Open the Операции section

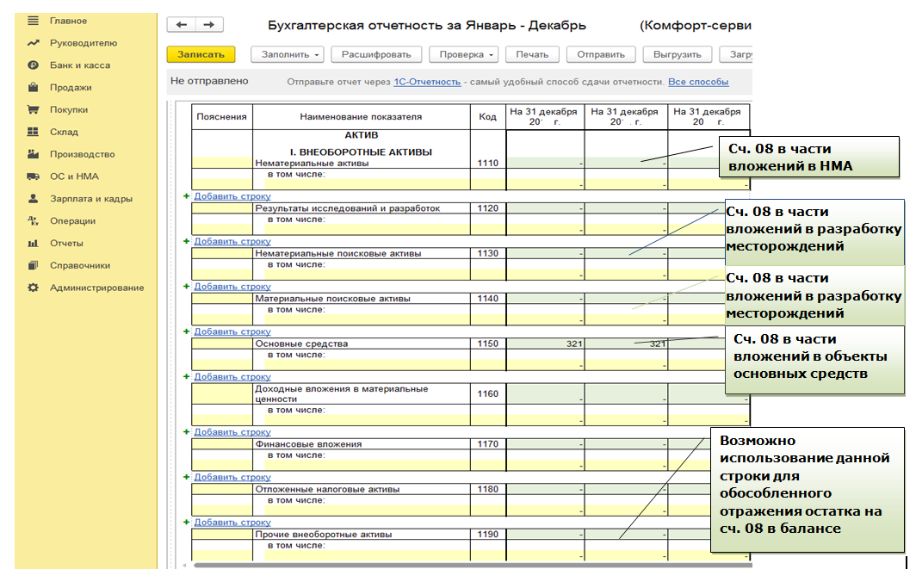click(x=72, y=220)
